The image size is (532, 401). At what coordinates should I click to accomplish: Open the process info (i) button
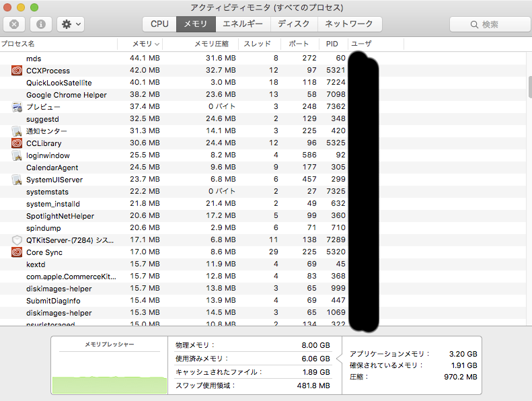[41, 24]
